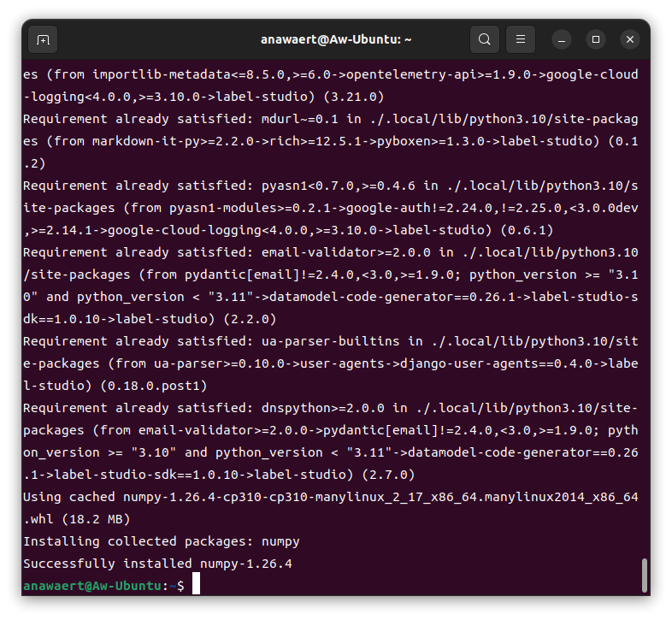Open a new terminal tab
This screenshot has height=620, width=672.
[43, 39]
